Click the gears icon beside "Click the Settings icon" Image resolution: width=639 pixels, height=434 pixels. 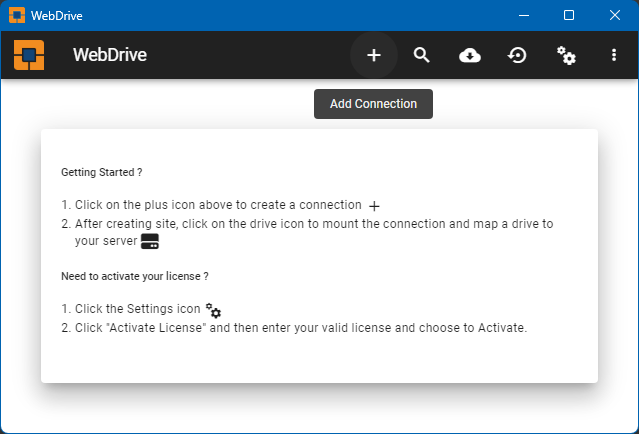click(213, 311)
